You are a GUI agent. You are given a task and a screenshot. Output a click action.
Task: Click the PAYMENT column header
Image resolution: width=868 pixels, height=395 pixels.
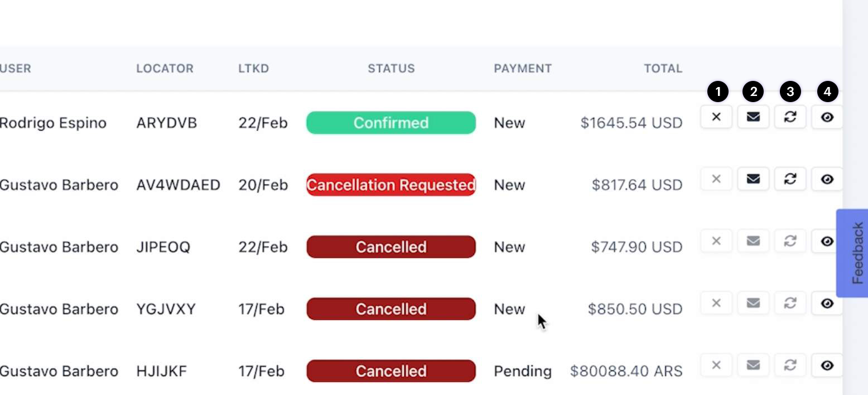522,69
